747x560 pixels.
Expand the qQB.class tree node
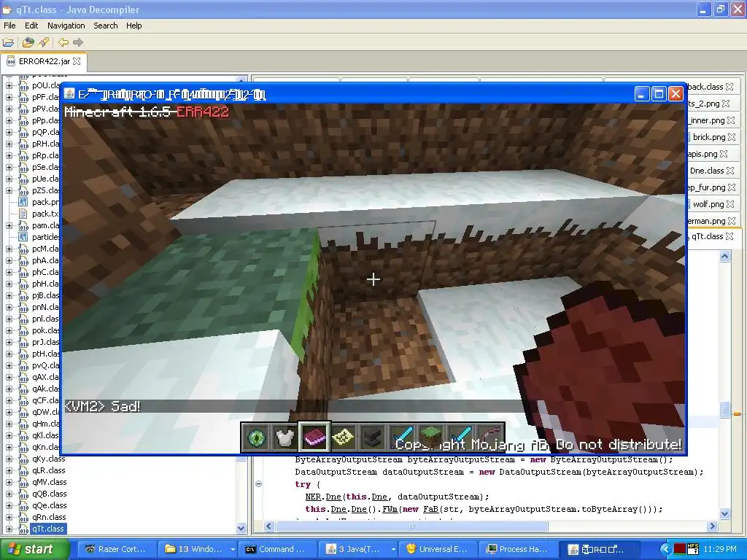[x=9, y=494]
